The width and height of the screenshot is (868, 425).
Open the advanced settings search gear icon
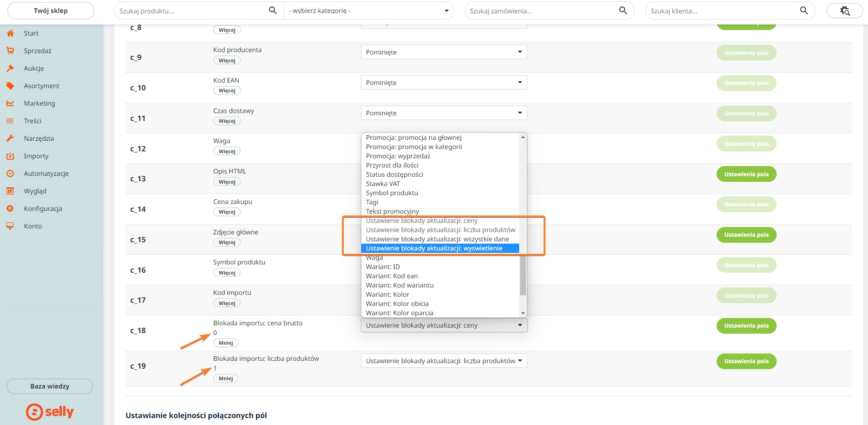coord(844,11)
